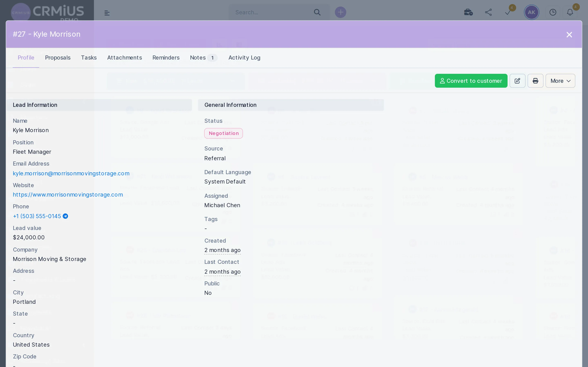The height and width of the screenshot is (367, 588).
Task: Click the kyle.morrison email address link
Action: (x=71, y=173)
